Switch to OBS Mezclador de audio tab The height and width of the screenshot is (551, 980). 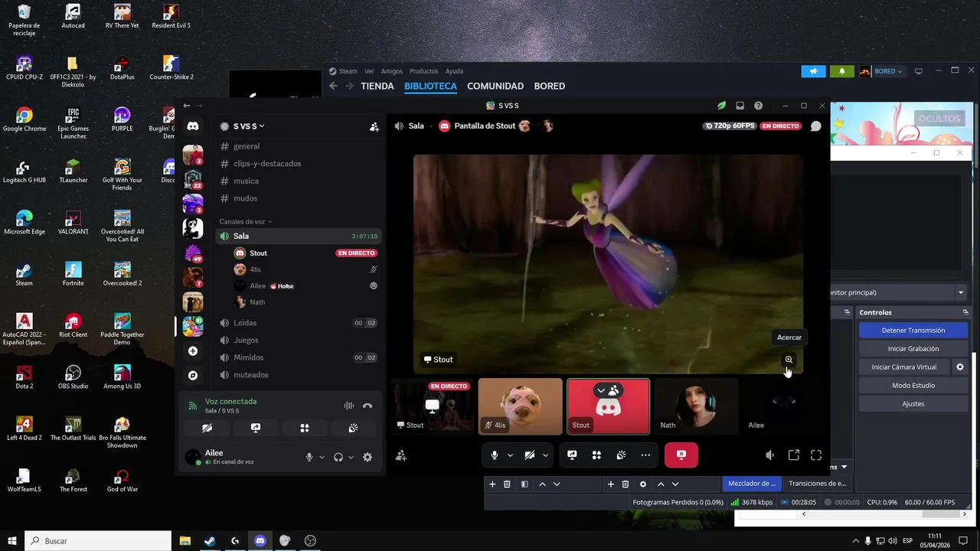752,484
